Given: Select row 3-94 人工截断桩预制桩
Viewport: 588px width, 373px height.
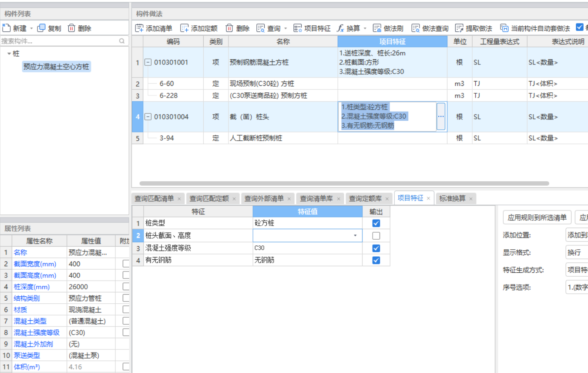Looking at the screenshot, I should 360,138.
